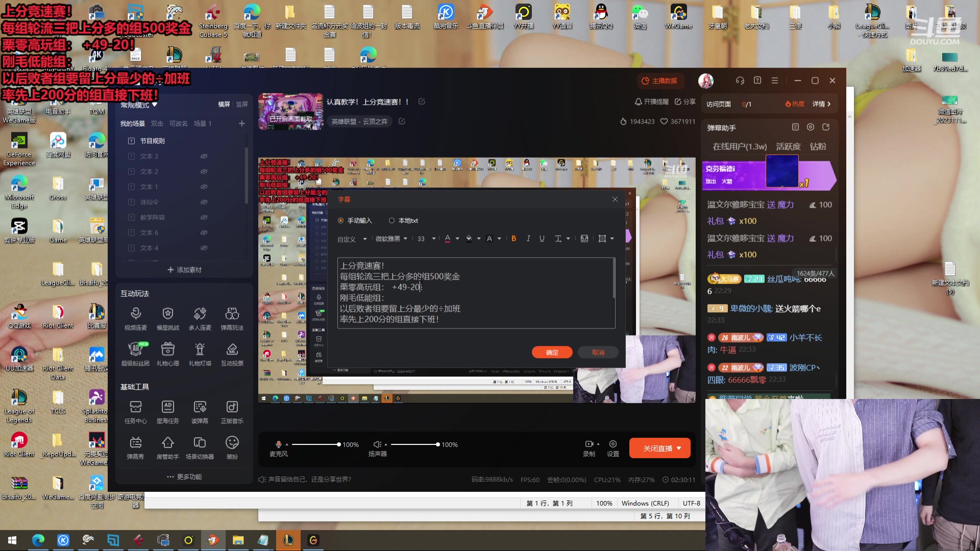Toggle visibility of 文本 3 source

coord(204,156)
